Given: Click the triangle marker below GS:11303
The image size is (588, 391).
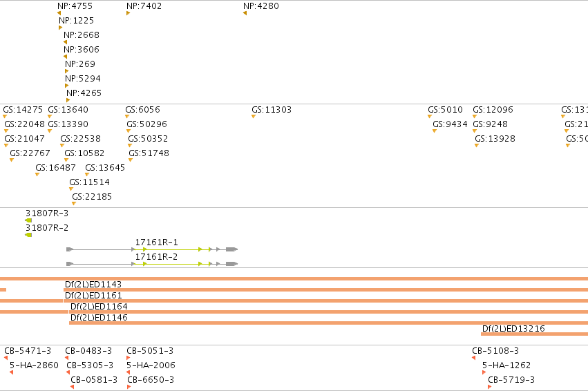Looking at the screenshot, I should click(x=254, y=117).
